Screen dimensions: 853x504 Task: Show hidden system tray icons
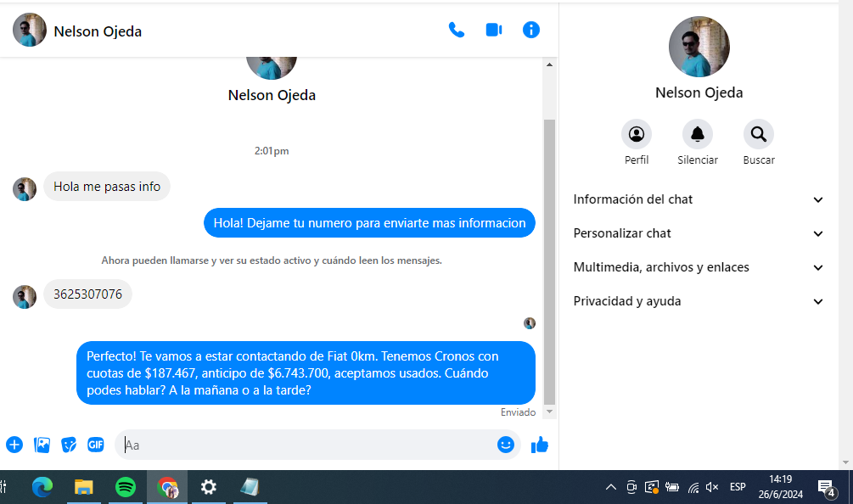pos(611,487)
